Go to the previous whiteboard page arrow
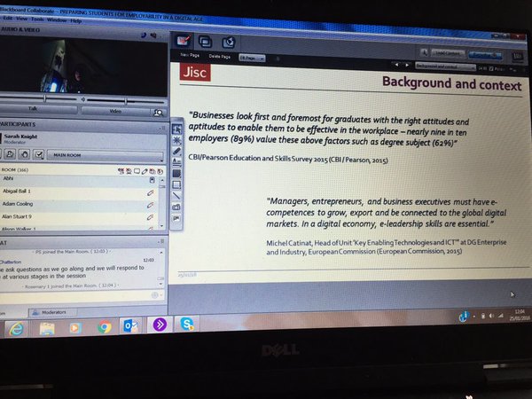 396,65
